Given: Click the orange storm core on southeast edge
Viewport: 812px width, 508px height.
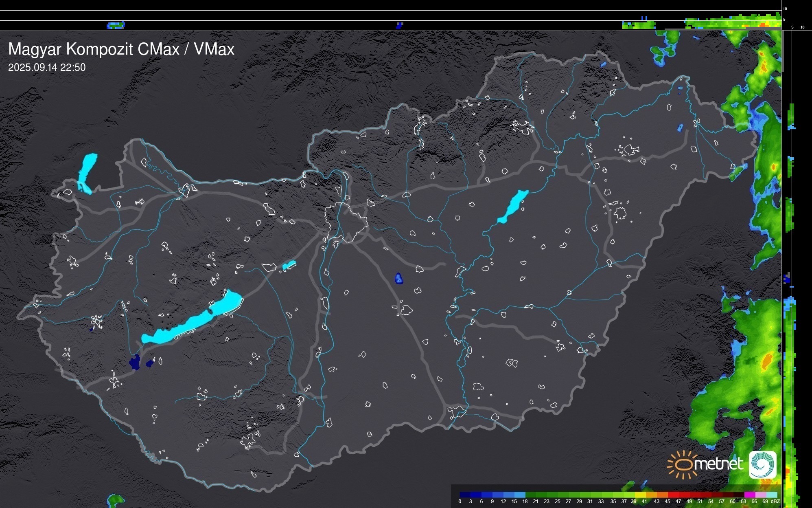Looking at the screenshot, I should coord(767,361).
